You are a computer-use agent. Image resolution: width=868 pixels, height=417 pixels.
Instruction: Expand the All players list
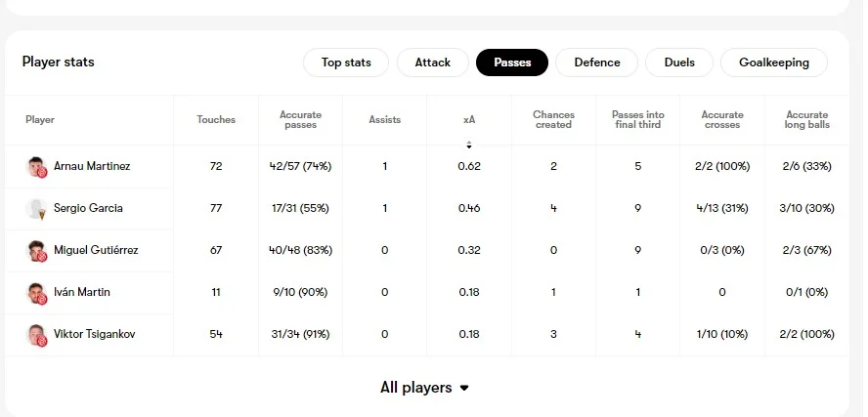click(x=425, y=388)
